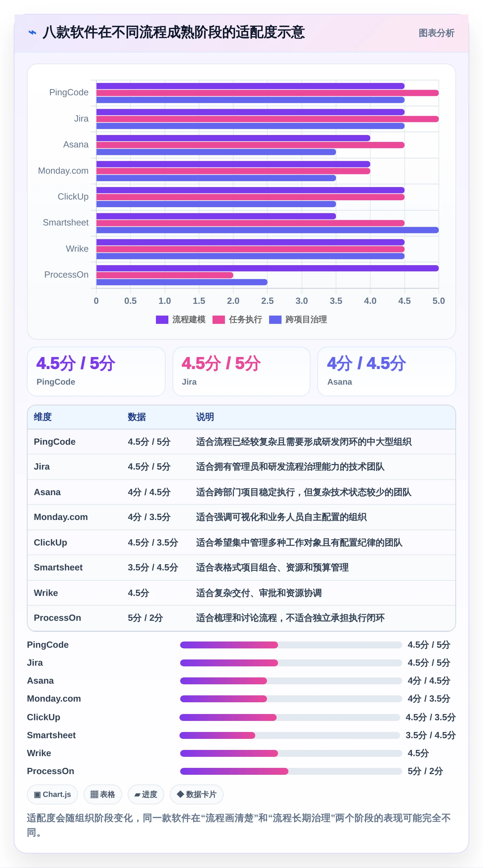Viewport: 483px width, 868px height.
Task: Click the 进度 tag chip
Action: (146, 794)
